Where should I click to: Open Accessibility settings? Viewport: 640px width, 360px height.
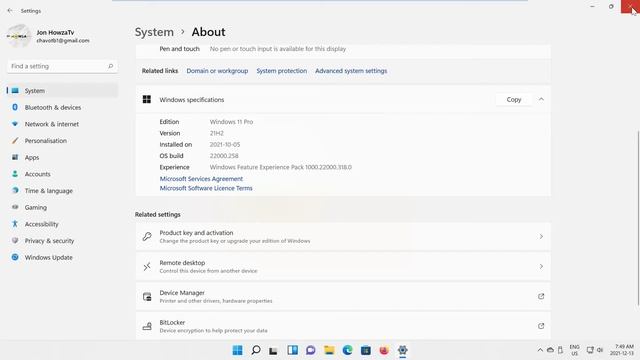pos(62,224)
